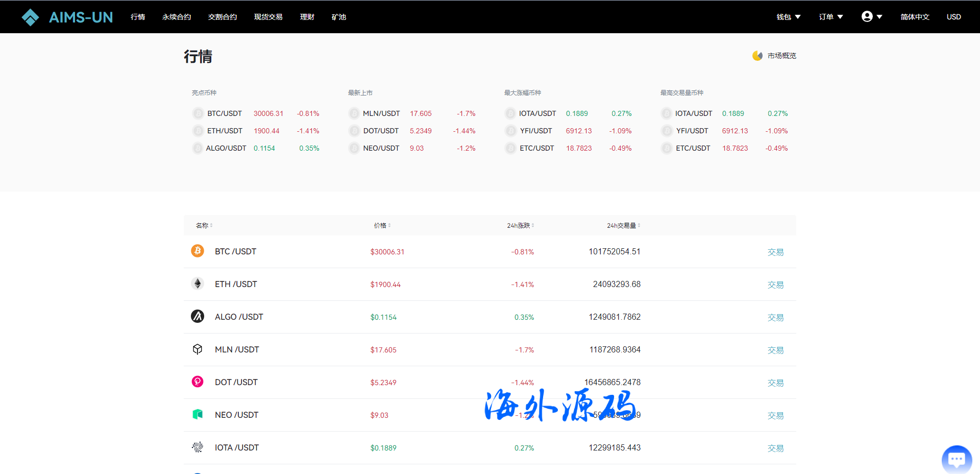The height and width of the screenshot is (474, 980).
Task: Click the market overview pie chart icon
Action: pos(757,56)
